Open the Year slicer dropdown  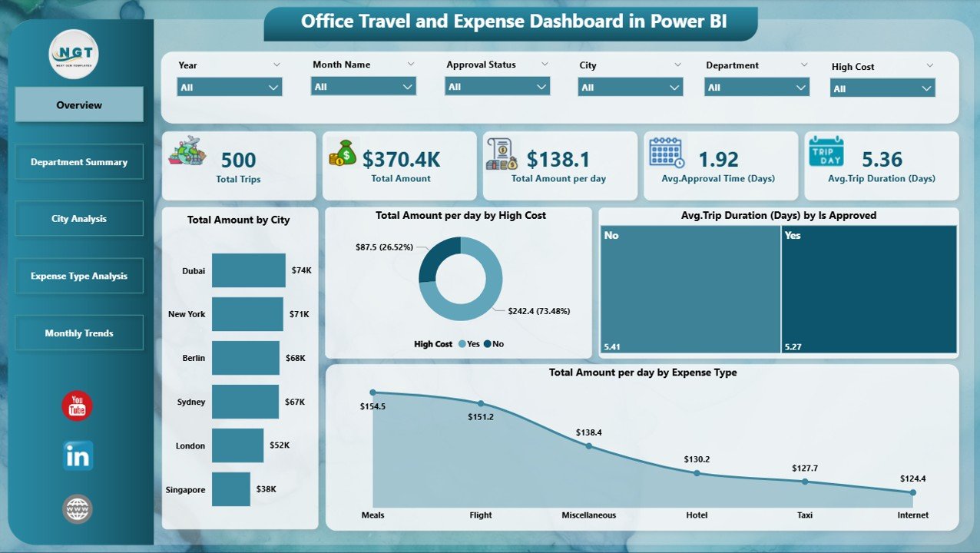coord(230,87)
